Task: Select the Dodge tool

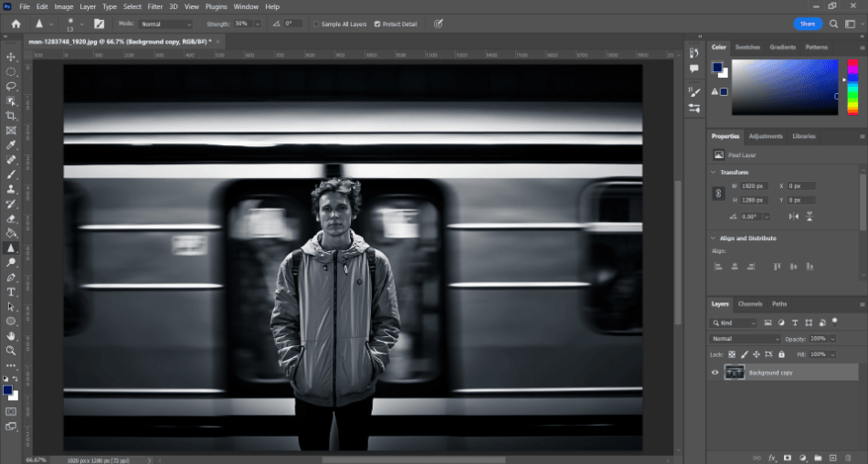Action: pyautogui.click(x=11, y=262)
